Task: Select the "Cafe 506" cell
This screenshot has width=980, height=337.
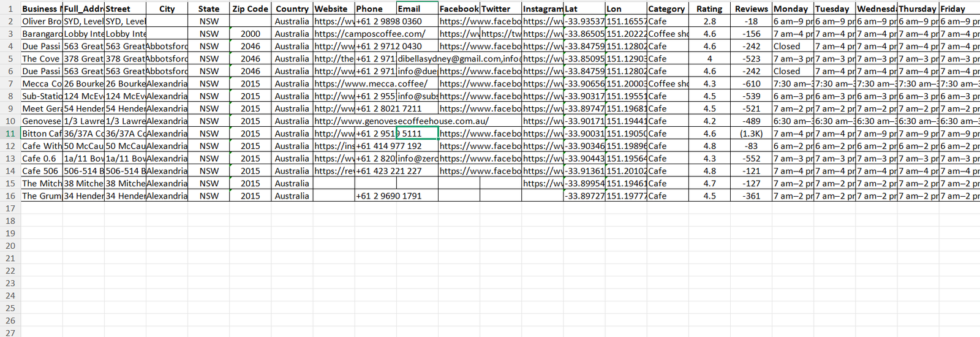Action: tap(42, 171)
